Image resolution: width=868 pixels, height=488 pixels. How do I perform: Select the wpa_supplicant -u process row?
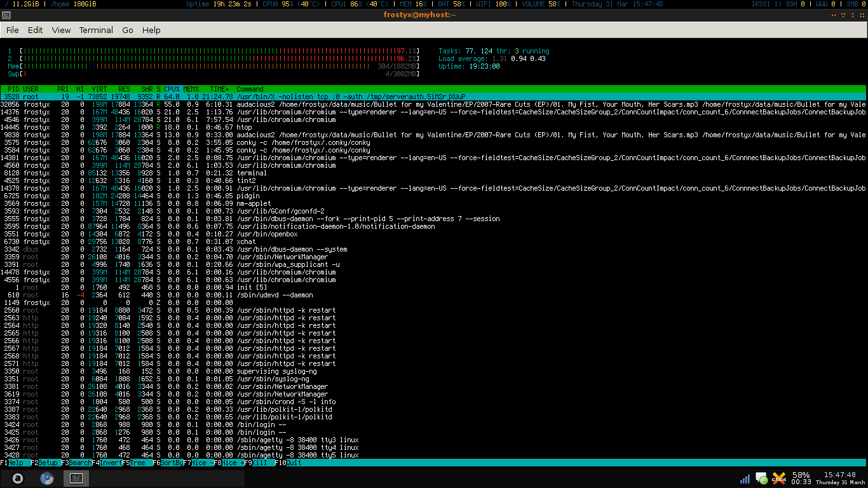click(434, 264)
